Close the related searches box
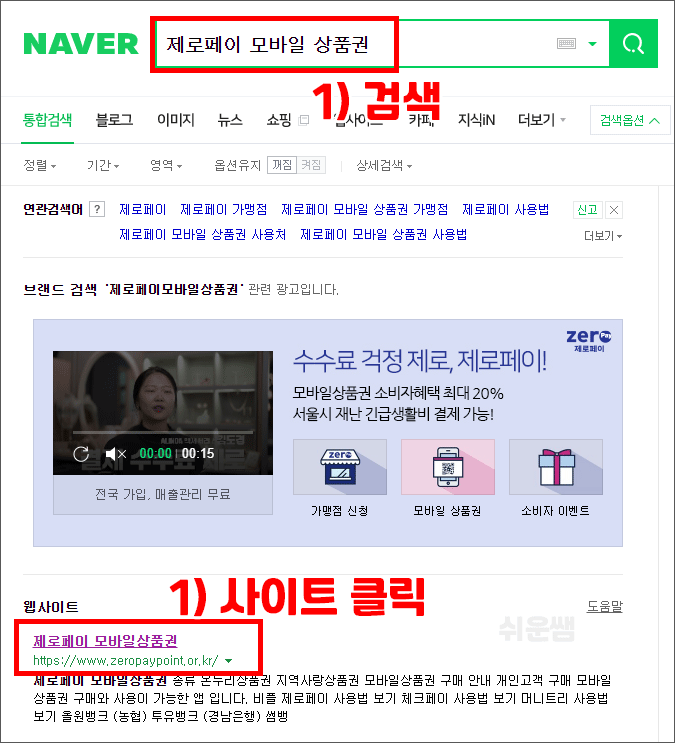The width and height of the screenshot is (675, 743). pos(613,209)
